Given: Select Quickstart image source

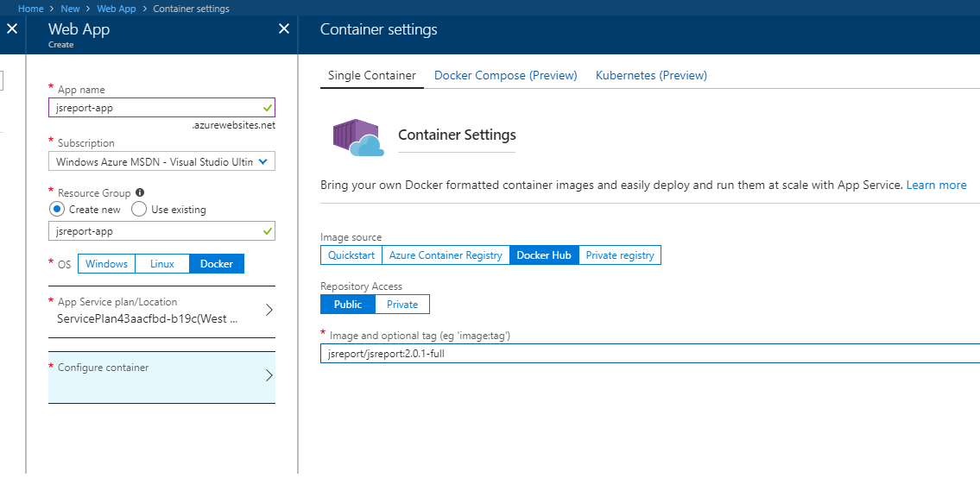Looking at the screenshot, I should (x=351, y=255).
